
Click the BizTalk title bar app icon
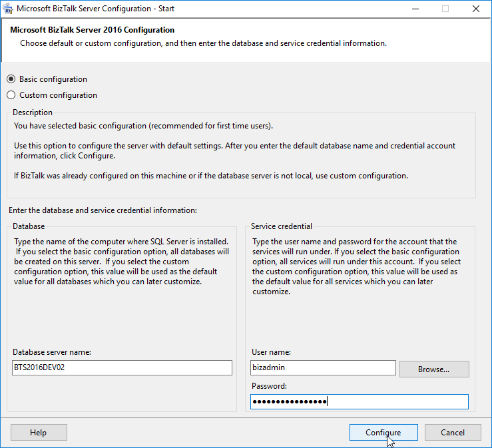pos(8,9)
